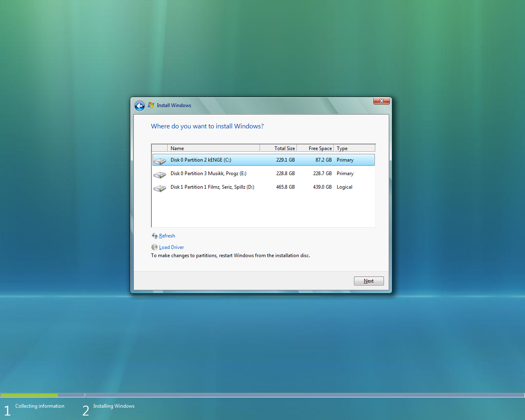Sort by Type column header

(x=354, y=148)
